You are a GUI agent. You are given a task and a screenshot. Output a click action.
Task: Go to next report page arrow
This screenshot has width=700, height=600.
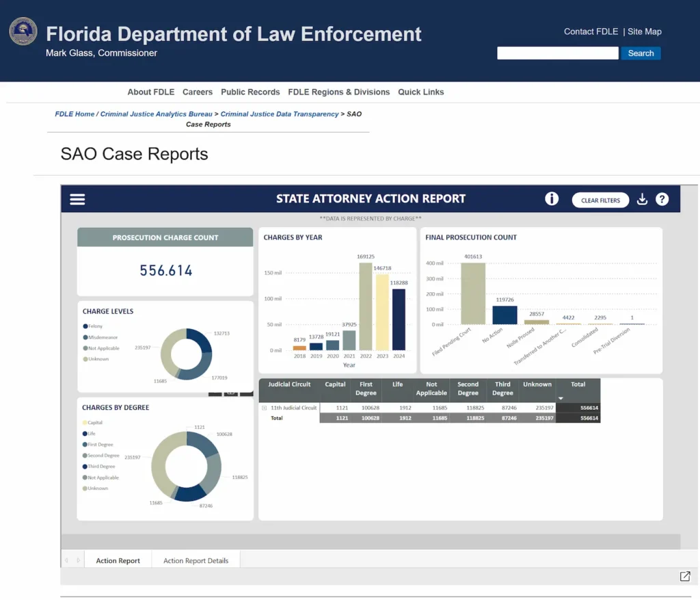79,560
